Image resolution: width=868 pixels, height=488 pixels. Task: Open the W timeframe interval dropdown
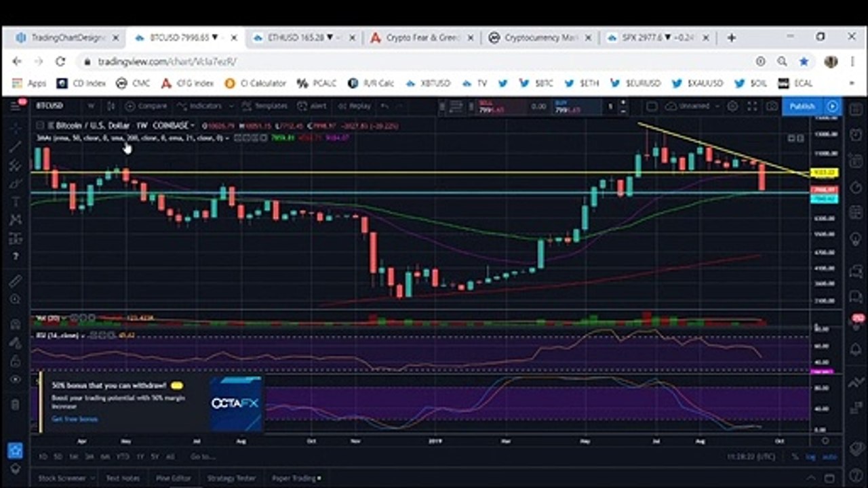tap(91, 106)
